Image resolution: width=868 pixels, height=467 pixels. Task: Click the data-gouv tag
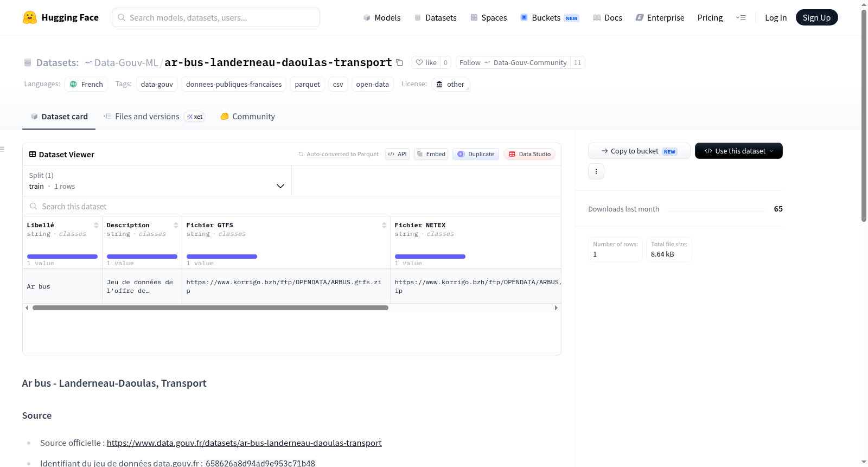coord(157,84)
